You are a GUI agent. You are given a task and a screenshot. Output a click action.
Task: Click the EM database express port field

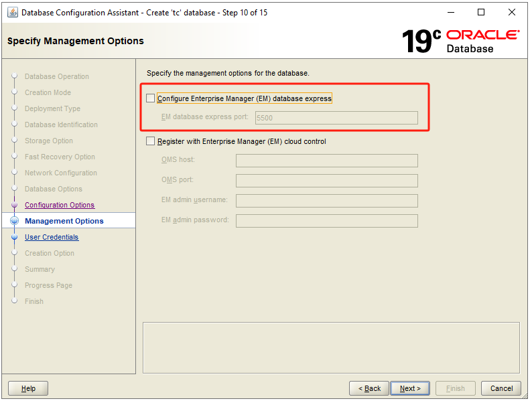point(336,118)
